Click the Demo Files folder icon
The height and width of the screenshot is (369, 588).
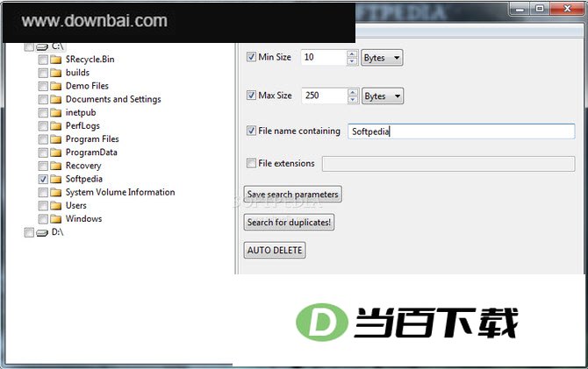click(56, 86)
